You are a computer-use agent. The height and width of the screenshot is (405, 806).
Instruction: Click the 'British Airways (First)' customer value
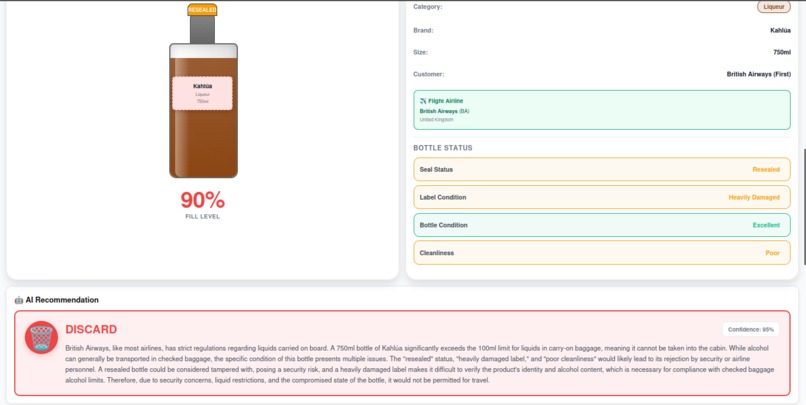pos(759,75)
